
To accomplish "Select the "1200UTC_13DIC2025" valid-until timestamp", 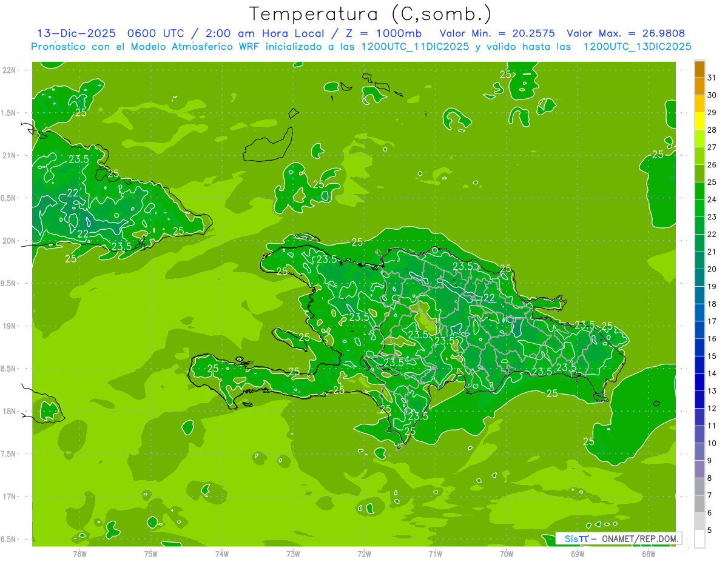I will coord(638,47).
